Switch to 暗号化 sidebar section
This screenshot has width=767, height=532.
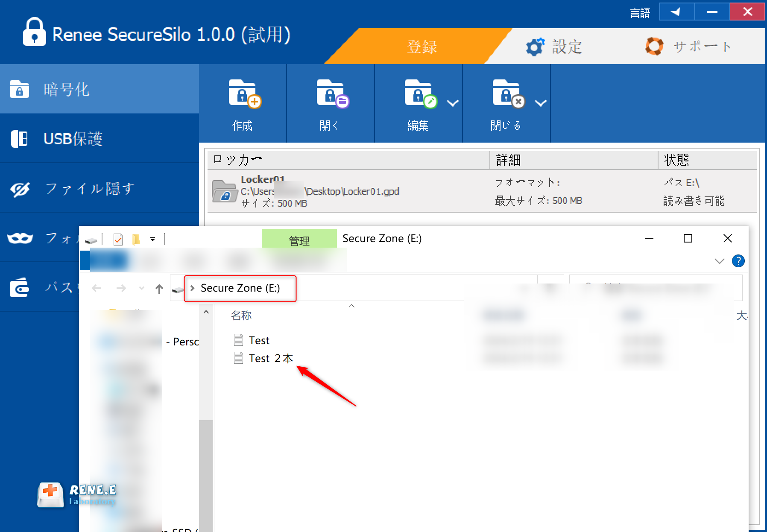coord(100,89)
